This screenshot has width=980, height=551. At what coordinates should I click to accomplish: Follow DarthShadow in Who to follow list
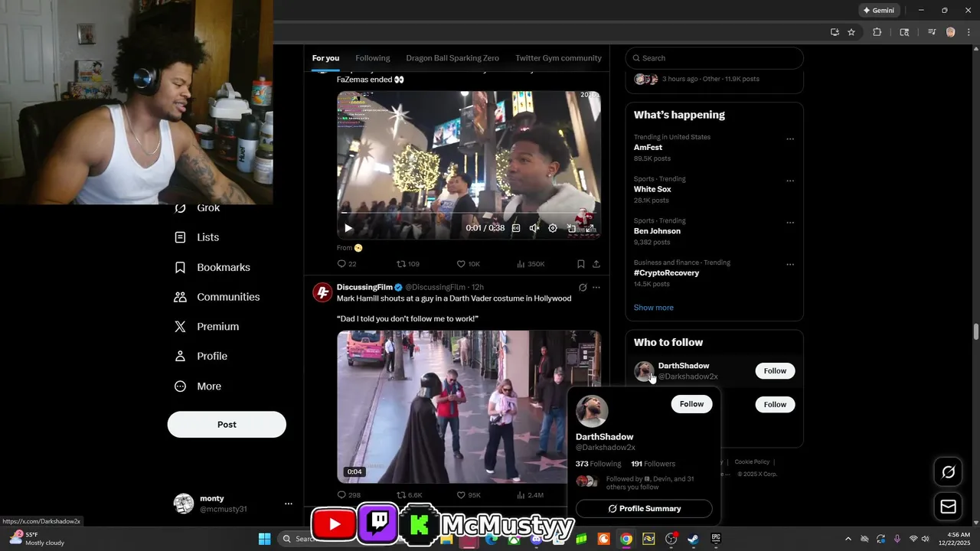coord(775,371)
